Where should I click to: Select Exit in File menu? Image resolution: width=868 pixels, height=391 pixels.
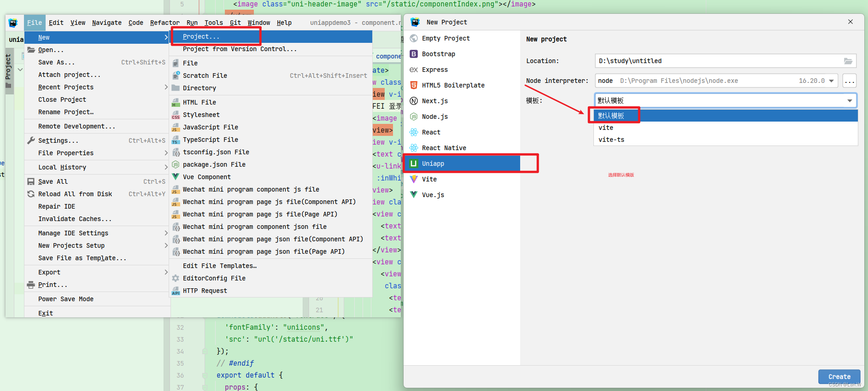coord(97,313)
